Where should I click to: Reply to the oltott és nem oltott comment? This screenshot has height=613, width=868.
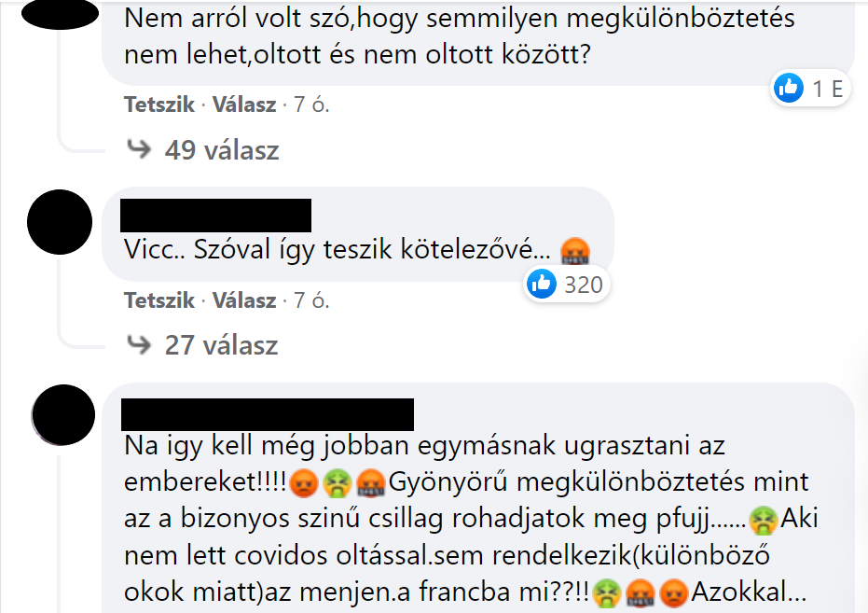[x=244, y=104]
